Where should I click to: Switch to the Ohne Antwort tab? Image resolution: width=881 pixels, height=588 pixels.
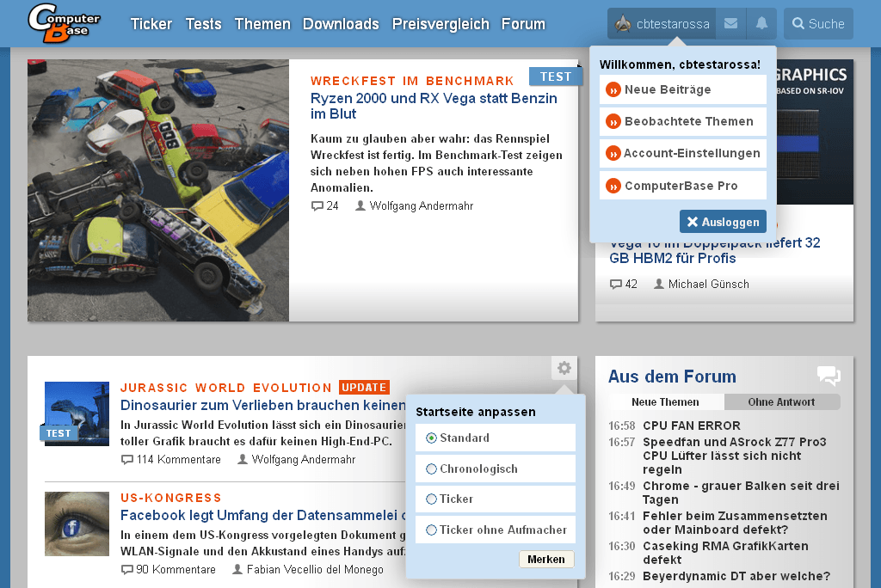point(781,402)
